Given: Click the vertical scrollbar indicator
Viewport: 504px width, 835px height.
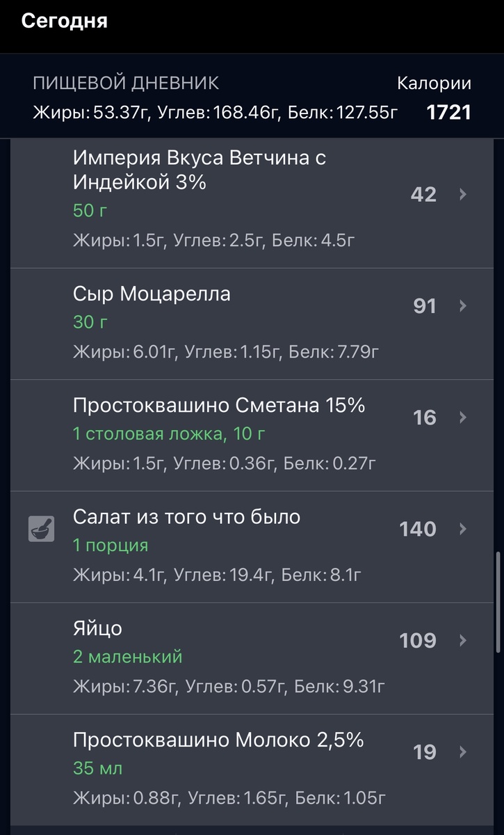Looking at the screenshot, I should click(x=498, y=602).
